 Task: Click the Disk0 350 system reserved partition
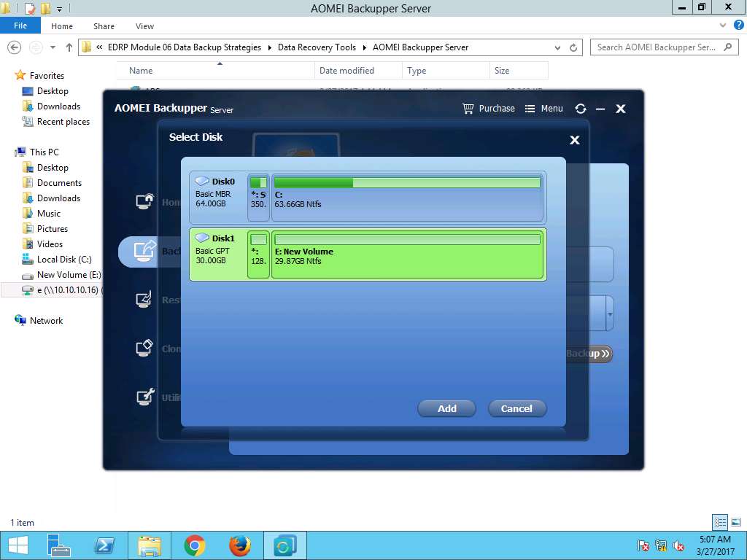(258, 197)
